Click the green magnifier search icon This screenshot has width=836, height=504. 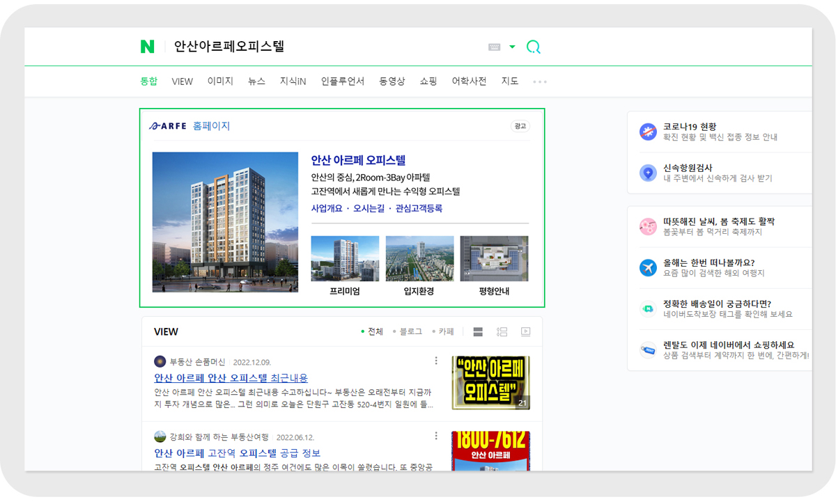click(534, 47)
